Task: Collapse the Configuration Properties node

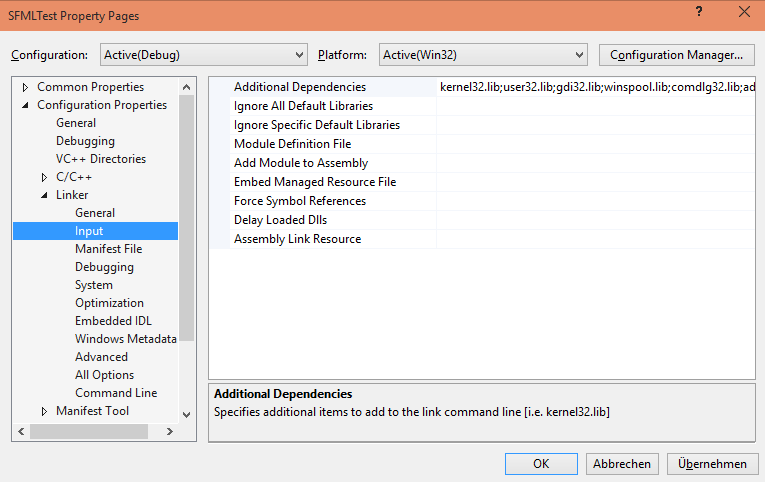Action: [25, 105]
